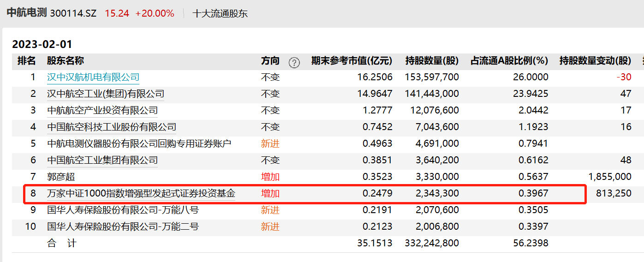This screenshot has height=262, width=644.
Task: Click holding quantity 2,343,300
Action: click(437, 193)
